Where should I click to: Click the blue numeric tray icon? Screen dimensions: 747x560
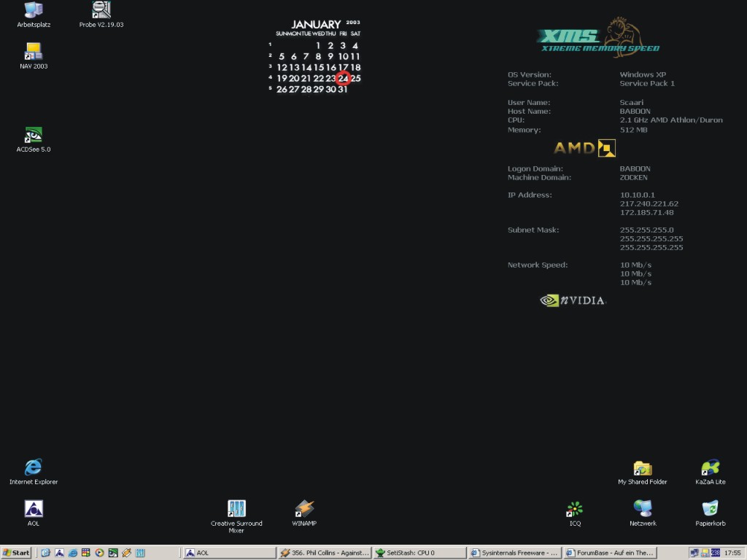click(715, 553)
